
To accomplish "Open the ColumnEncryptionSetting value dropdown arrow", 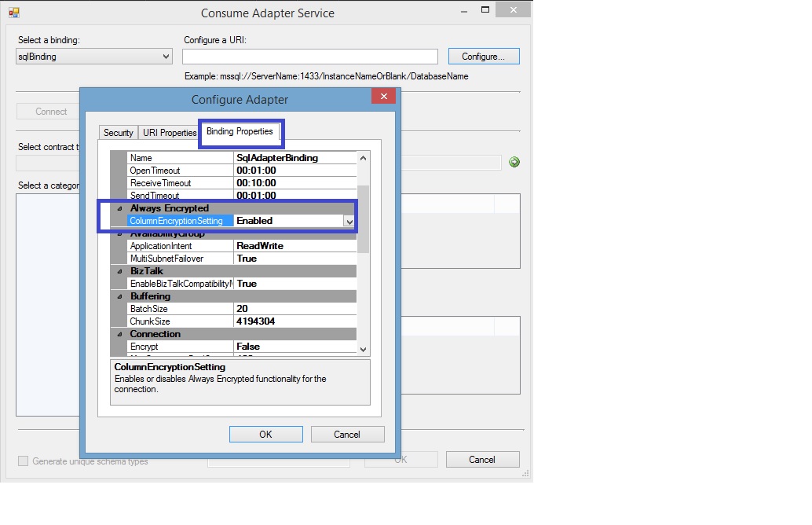I will [x=349, y=222].
